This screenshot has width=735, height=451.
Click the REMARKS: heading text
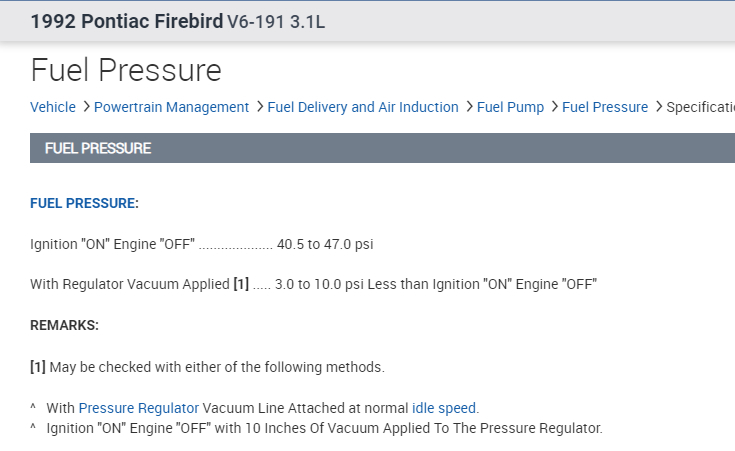click(x=64, y=325)
